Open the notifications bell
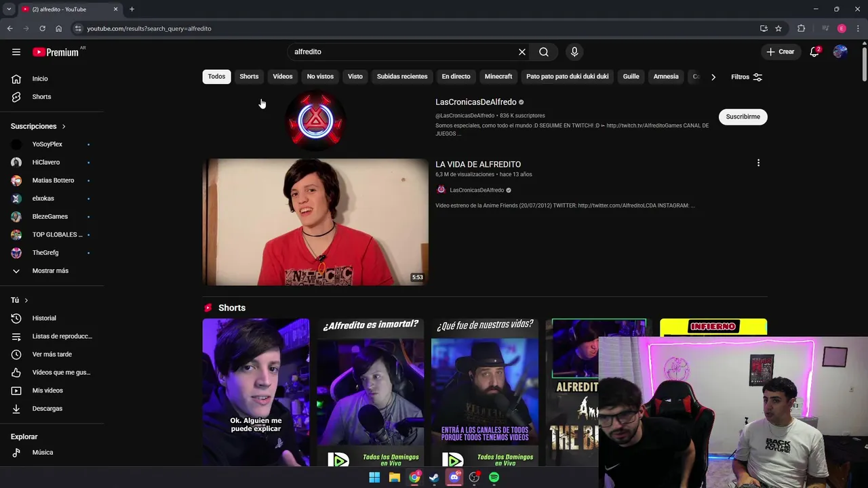This screenshot has width=868, height=488. [x=815, y=52]
